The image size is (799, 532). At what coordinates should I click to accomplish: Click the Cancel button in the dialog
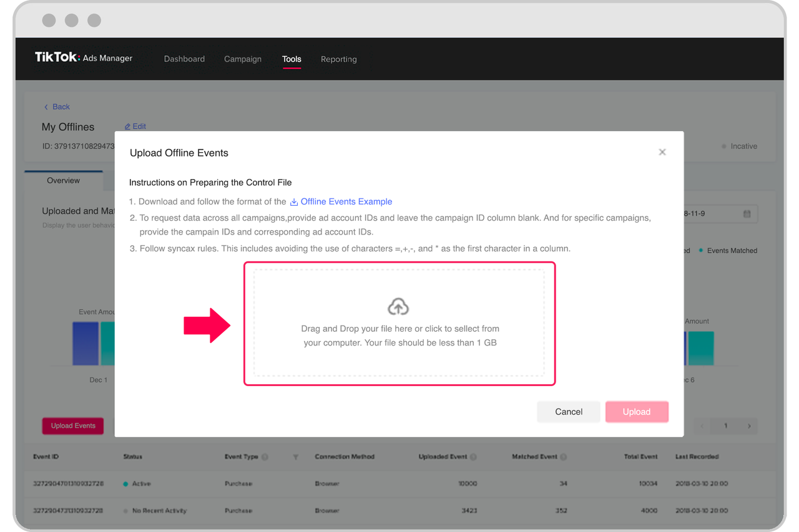[568, 412]
